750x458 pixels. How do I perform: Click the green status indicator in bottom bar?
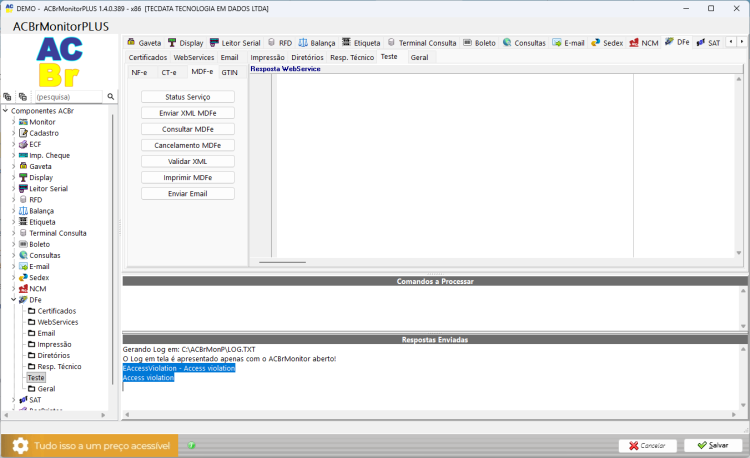[x=191, y=445]
